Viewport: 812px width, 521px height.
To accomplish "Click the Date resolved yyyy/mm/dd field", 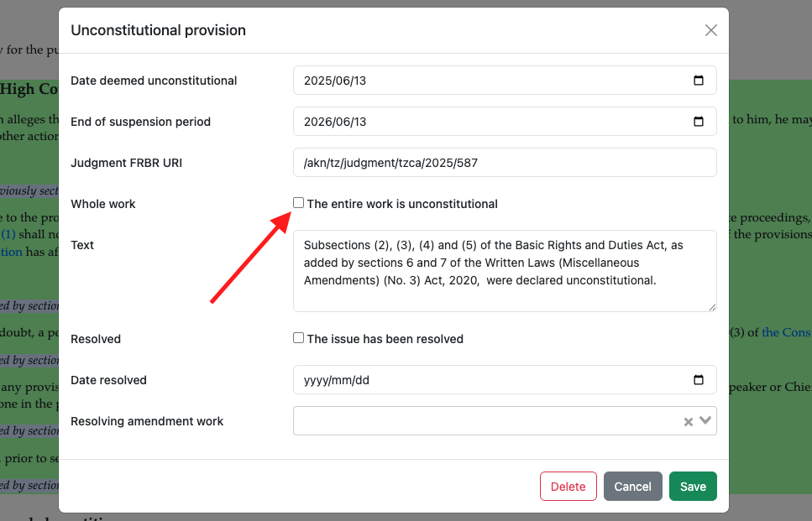I will (x=487, y=380).
